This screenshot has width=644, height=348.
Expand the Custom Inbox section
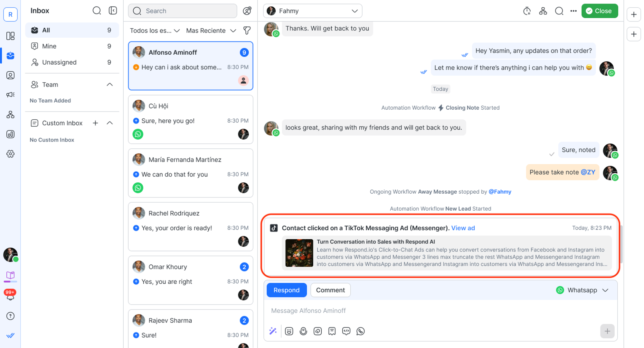(110, 123)
